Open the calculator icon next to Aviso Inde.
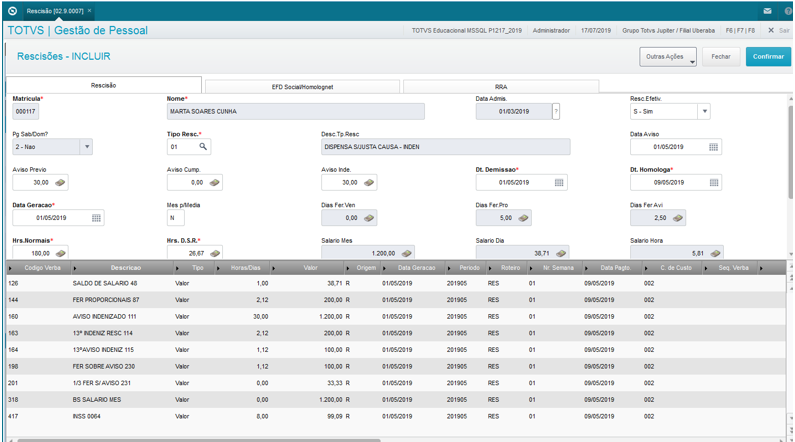 pyautogui.click(x=369, y=182)
